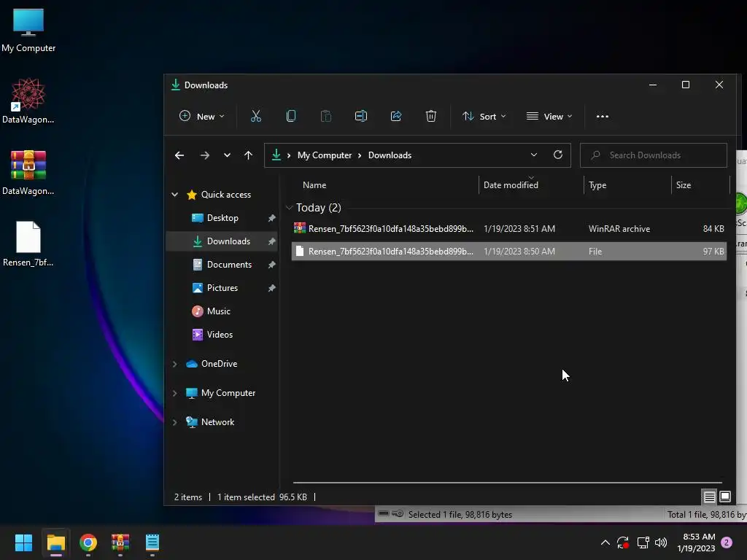Select the Rensen_7bf file on desktop
The image size is (747, 560).
[x=28, y=244]
